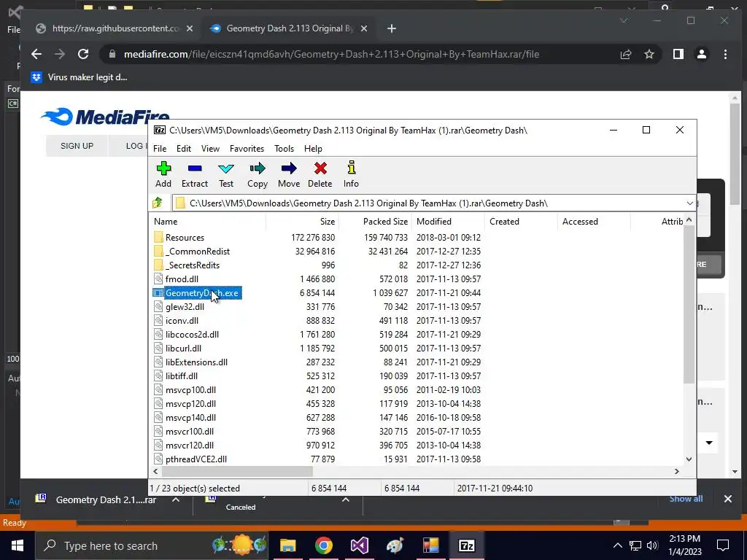Open Chrome three-dot menu
The height and width of the screenshot is (560, 747).
(725, 54)
